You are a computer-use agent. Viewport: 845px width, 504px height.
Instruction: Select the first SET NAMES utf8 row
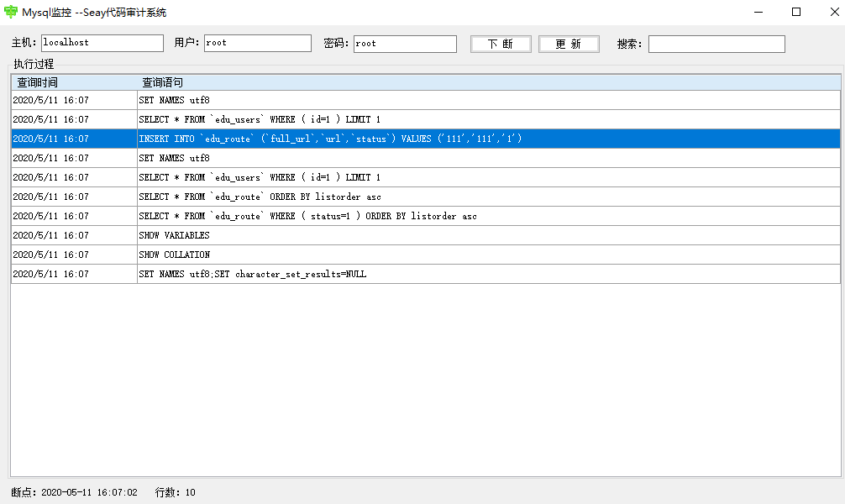click(x=426, y=100)
